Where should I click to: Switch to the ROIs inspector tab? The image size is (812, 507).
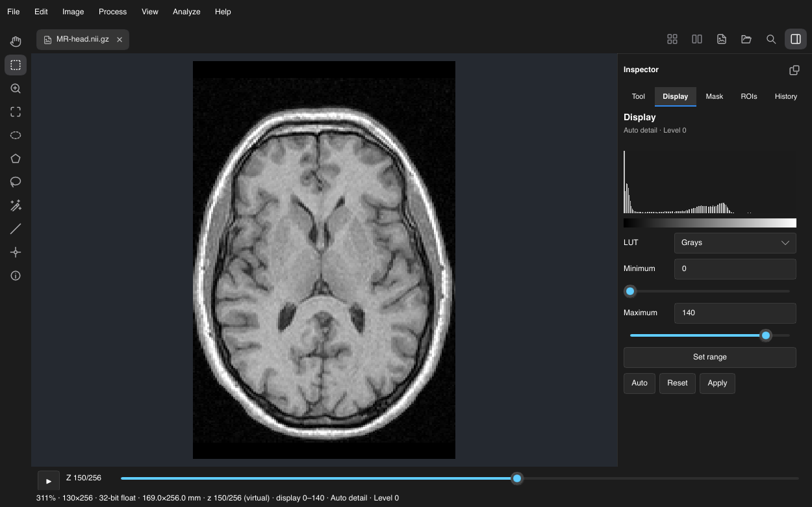[749, 96]
